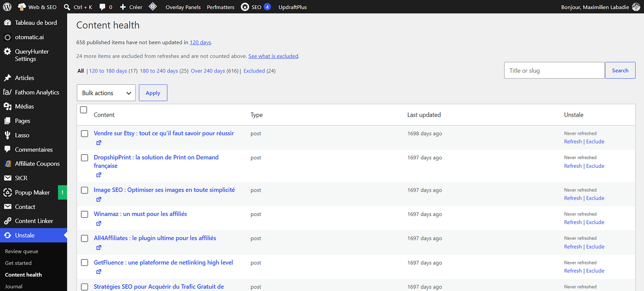The image size is (644, 291).
Task: Open the See what is excluded link
Action: [x=273, y=56]
